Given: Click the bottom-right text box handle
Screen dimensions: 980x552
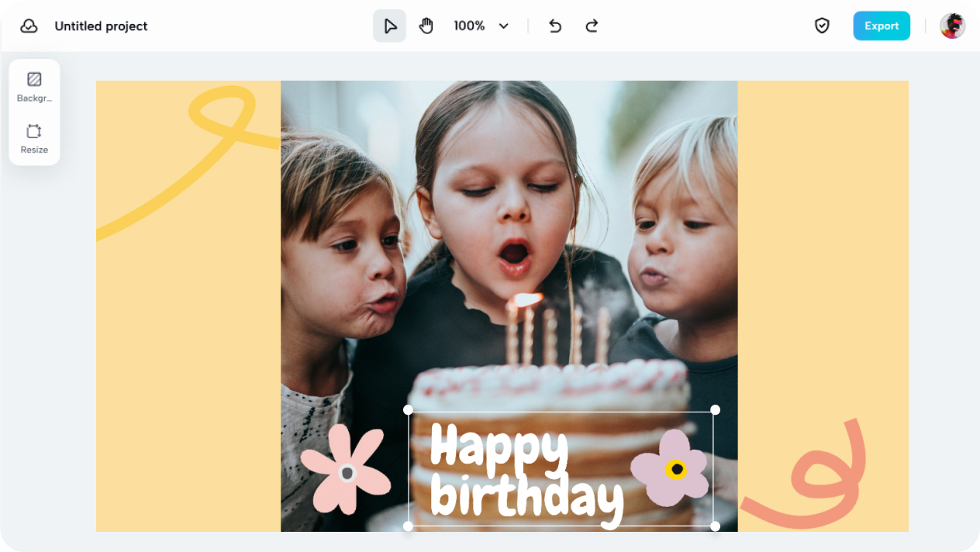Looking at the screenshot, I should pos(715,526).
